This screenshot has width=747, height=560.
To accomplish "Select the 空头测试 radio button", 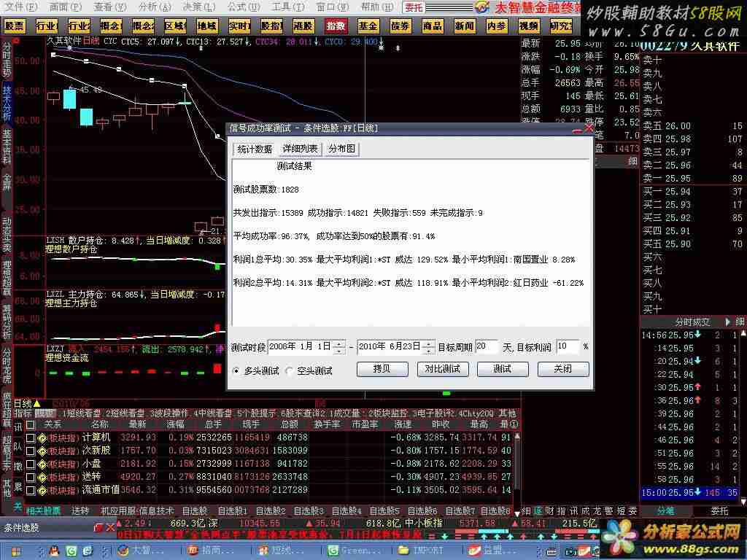I will click(289, 370).
